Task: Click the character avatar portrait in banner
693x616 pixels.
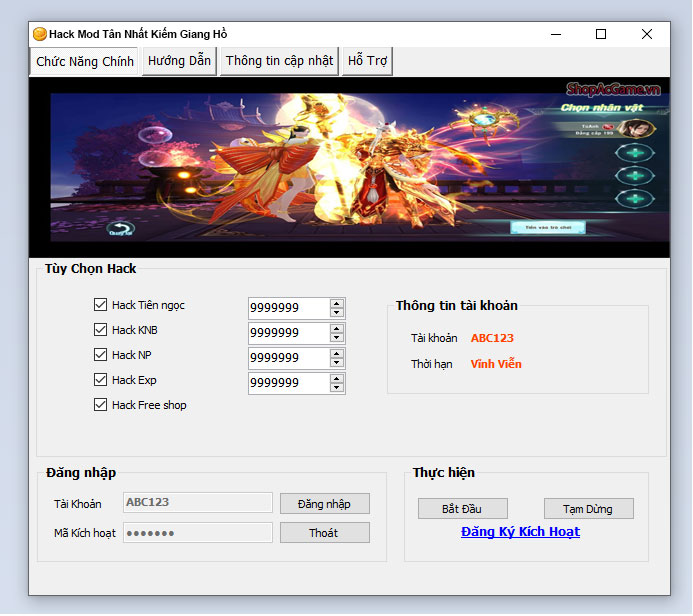Action: 636,129
